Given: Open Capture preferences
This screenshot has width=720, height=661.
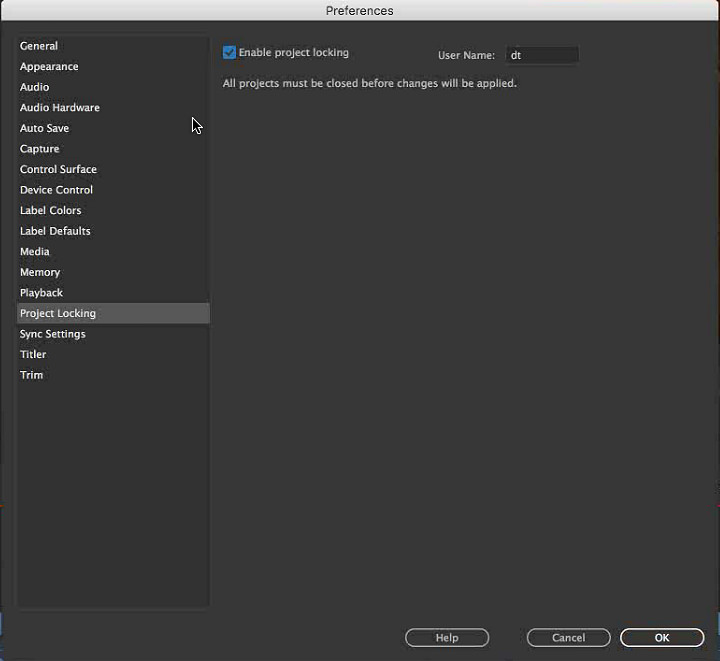Looking at the screenshot, I should [113, 149].
